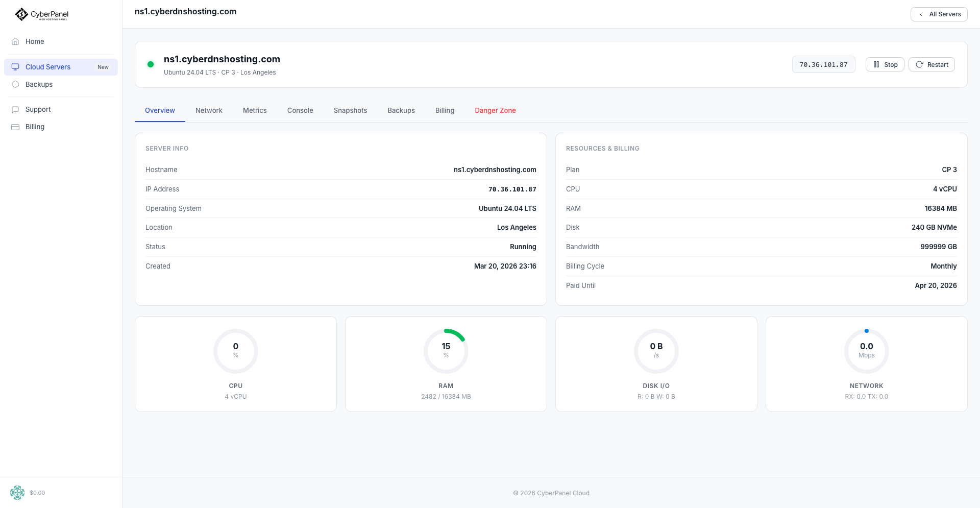Click the Stop button
980x508 pixels.
885,64
